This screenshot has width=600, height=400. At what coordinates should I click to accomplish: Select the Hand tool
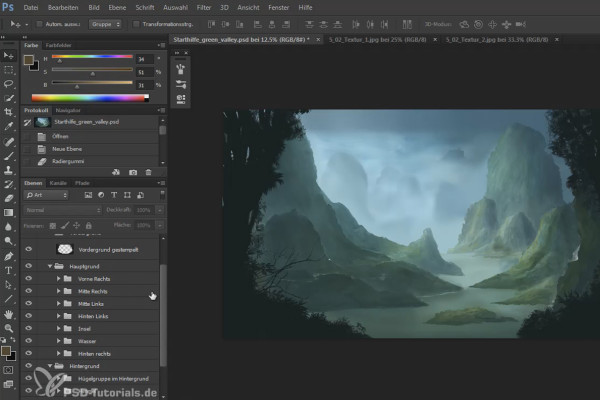pyautogui.click(x=8, y=314)
